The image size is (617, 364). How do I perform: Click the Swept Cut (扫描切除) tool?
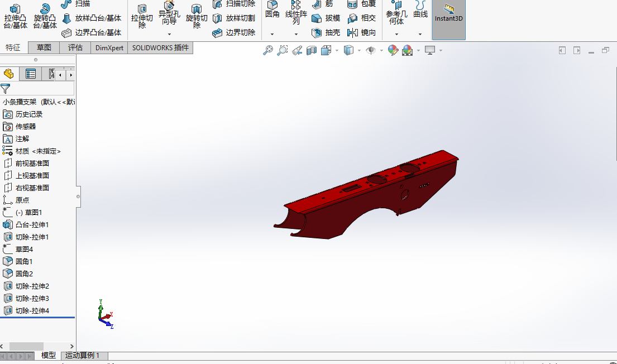tap(234, 4)
